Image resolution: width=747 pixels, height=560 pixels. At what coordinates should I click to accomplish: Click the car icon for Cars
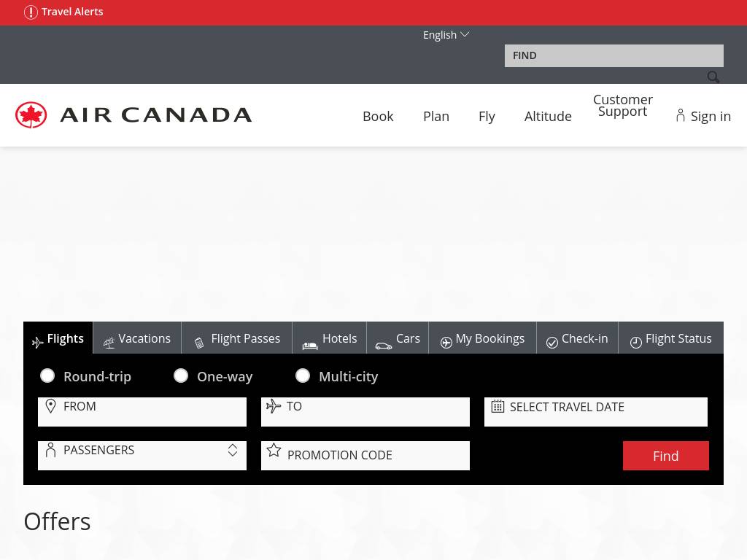point(384,346)
